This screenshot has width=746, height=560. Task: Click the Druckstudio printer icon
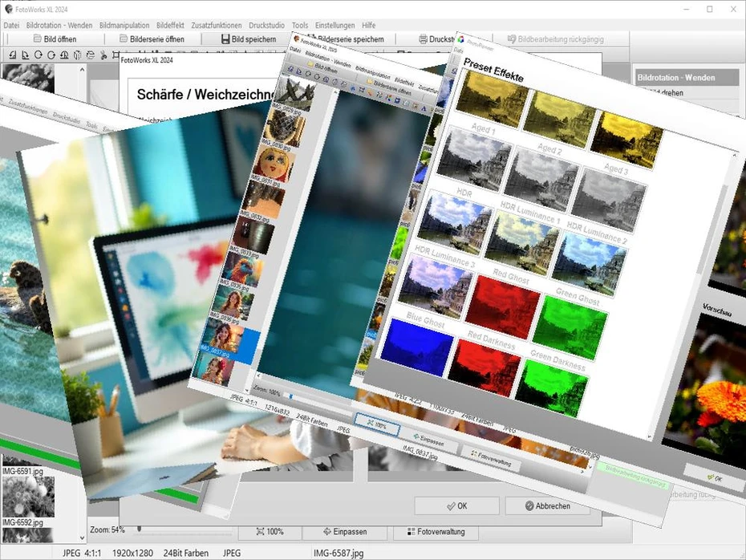(x=423, y=39)
